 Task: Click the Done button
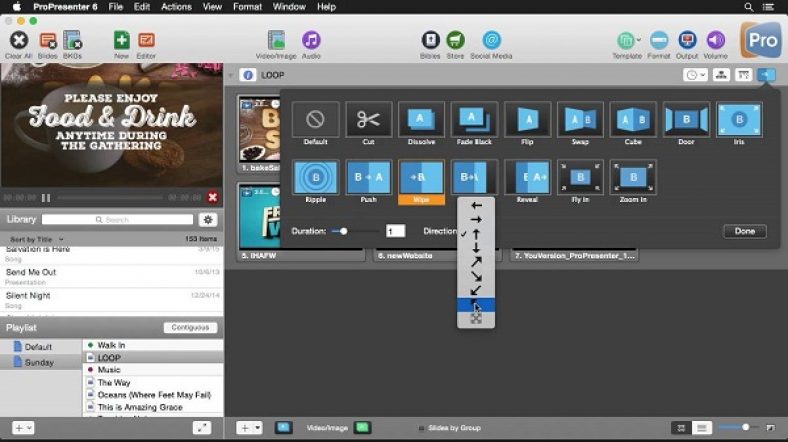point(744,231)
